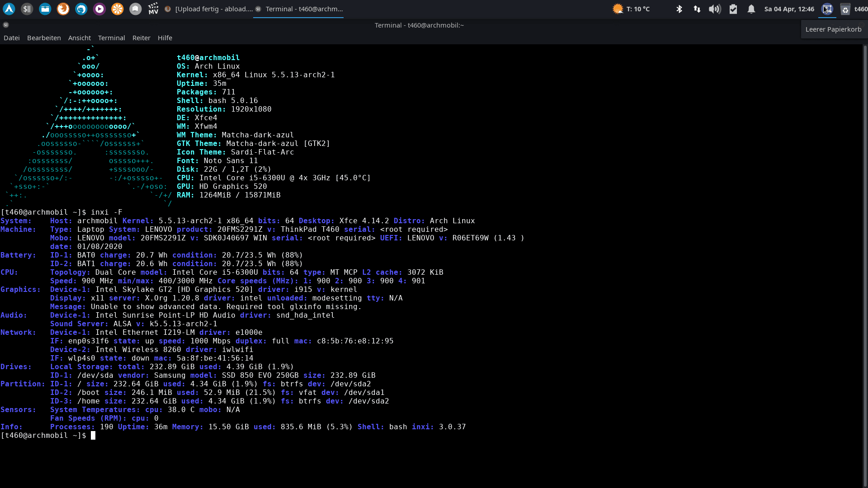
Task: Click the grey book launcher icon
Action: [x=136, y=9]
